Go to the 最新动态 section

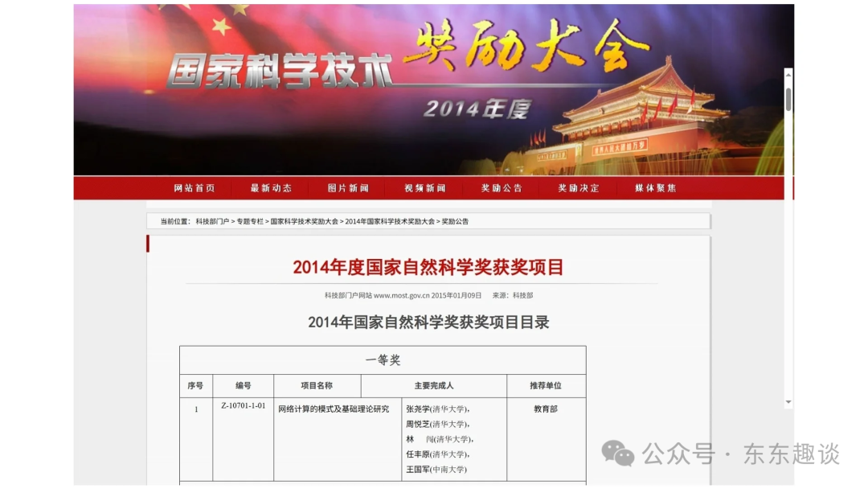(x=271, y=188)
